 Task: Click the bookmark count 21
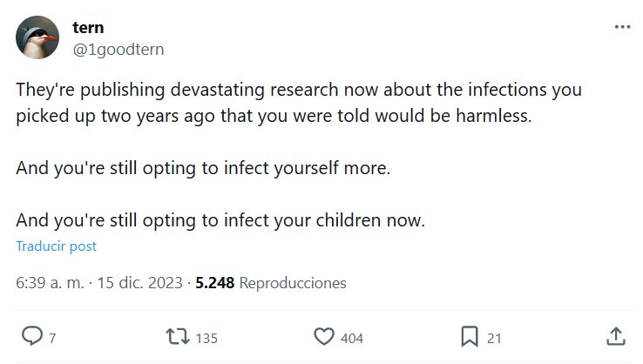[494, 338]
